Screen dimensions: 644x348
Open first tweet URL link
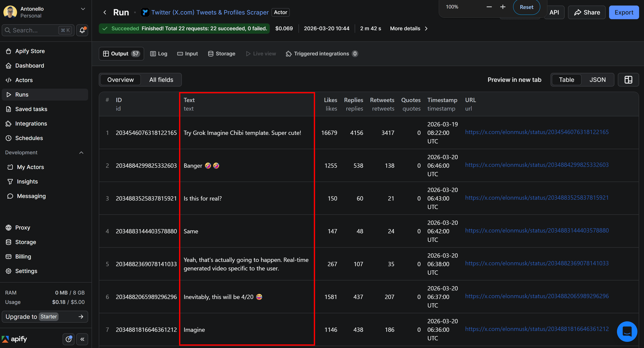click(536, 132)
